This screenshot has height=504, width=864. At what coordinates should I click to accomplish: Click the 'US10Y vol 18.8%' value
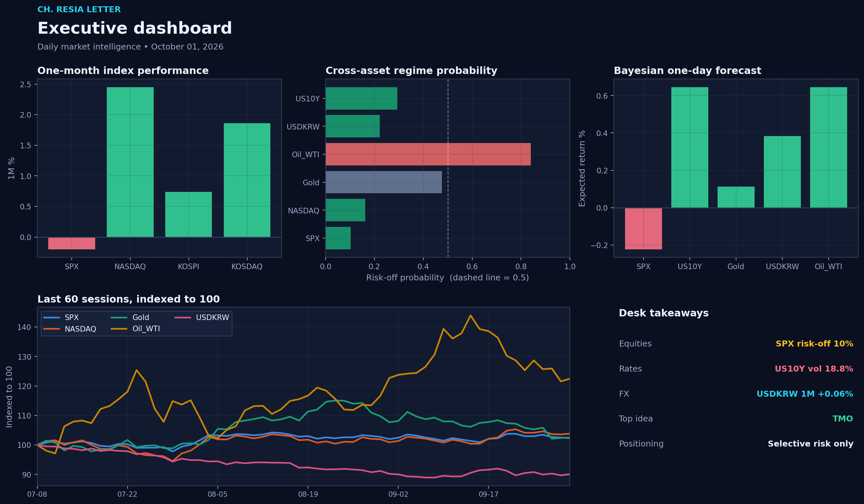click(814, 369)
